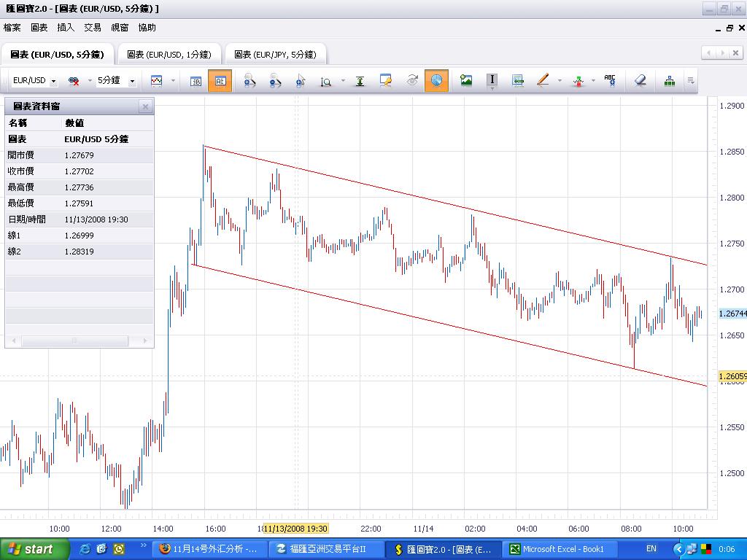The image size is (747, 560).
Task: Switch to 圖表 (EUR/USD, 1分鐘) tab
Action: coord(169,54)
